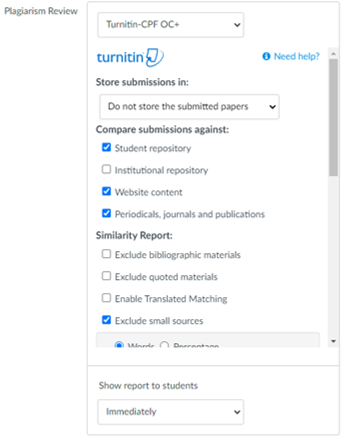Click the scrollbar down arrow

point(333,341)
